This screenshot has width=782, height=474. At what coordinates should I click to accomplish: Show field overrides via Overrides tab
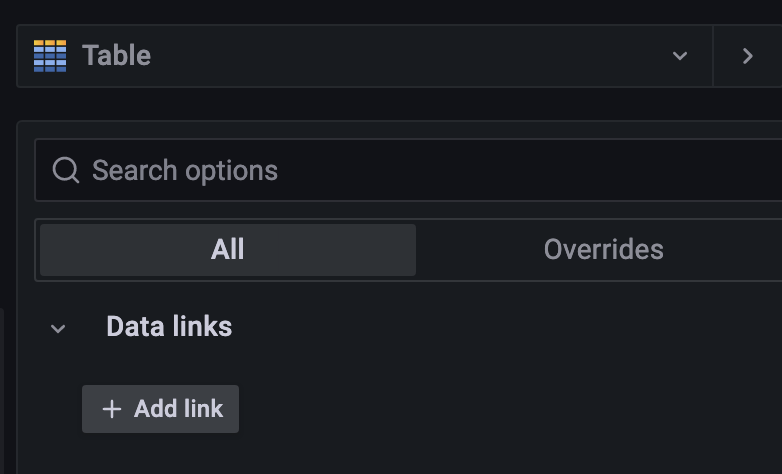(603, 249)
